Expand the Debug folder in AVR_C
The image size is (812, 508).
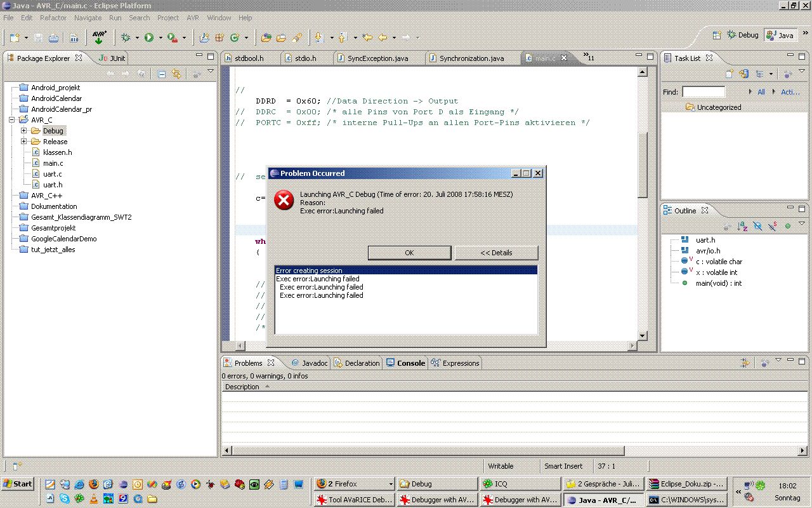click(x=24, y=131)
